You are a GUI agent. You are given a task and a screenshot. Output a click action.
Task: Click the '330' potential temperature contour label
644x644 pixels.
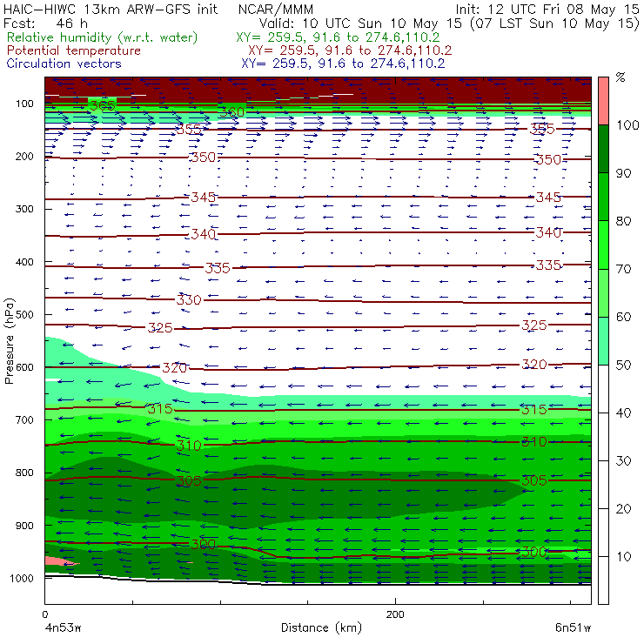tap(189, 300)
